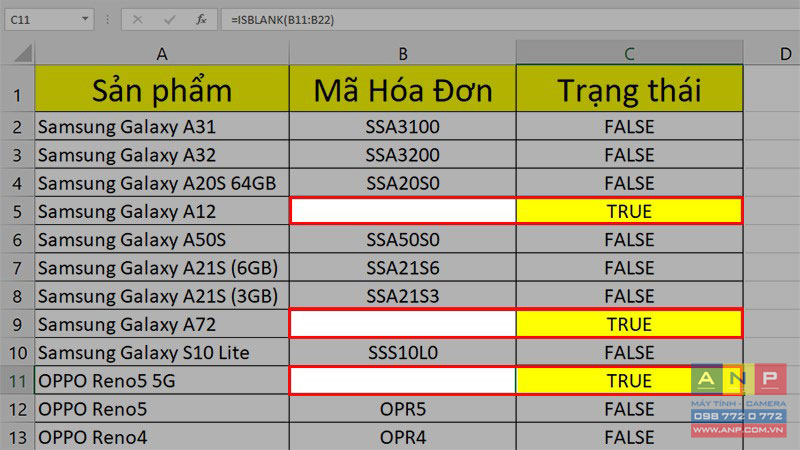This screenshot has height=450, width=800.
Task: Click cell 'Samsung Galaxy A21S (3GB)'
Action: [x=162, y=296]
